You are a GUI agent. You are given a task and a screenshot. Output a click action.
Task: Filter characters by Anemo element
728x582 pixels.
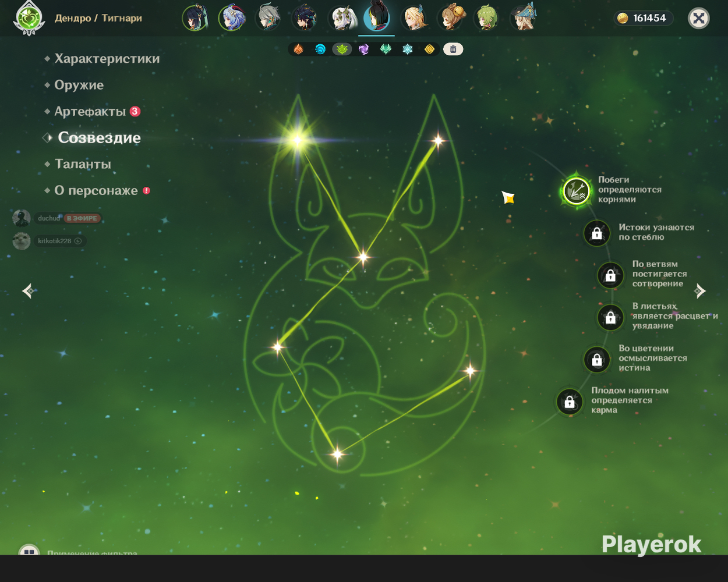386,49
